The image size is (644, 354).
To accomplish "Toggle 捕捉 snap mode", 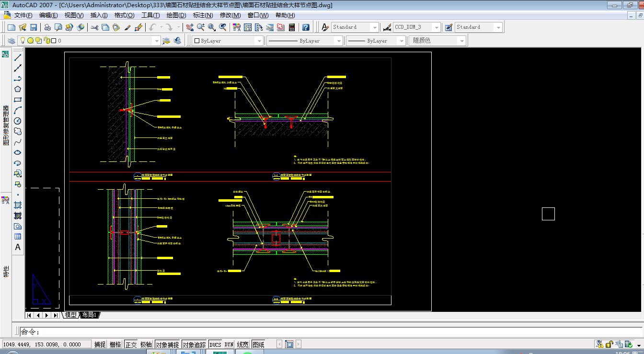I will pos(100,344).
